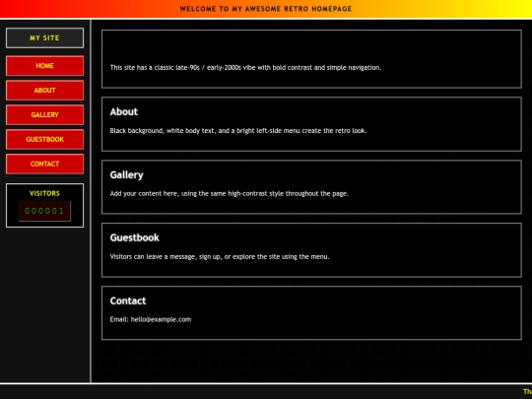Screen dimensions: 532x399
Task: Select the Guestbook menu link
Action: [x=44, y=140]
